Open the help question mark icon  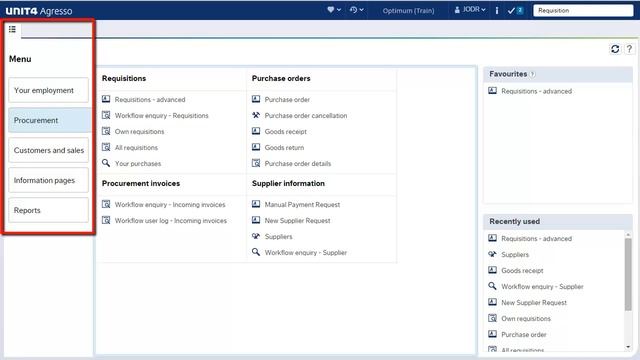(x=629, y=49)
